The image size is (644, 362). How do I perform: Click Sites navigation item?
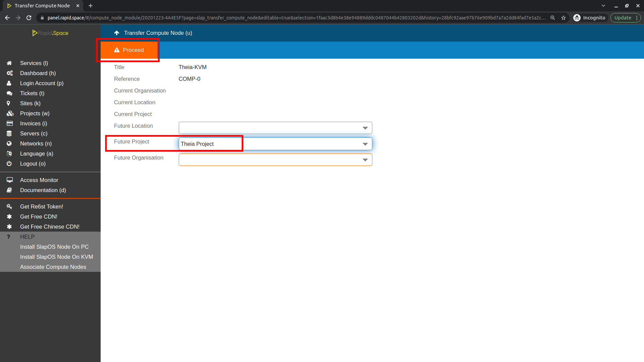click(30, 103)
